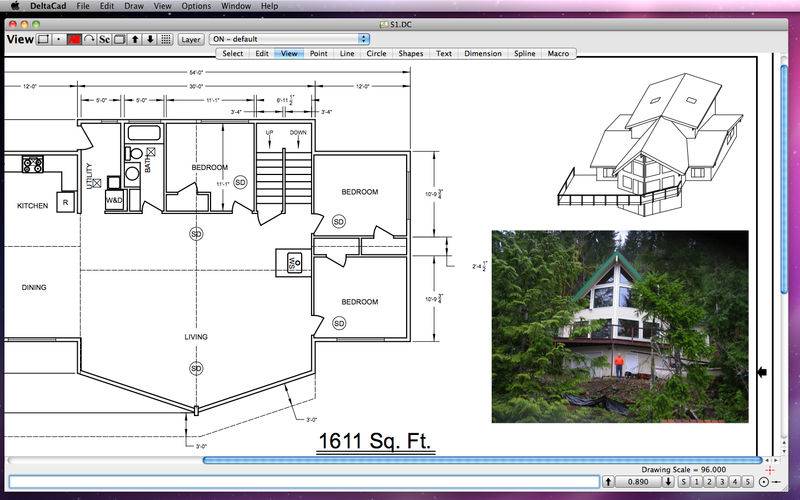This screenshot has height=500, width=800.
Task: Click the command input field
Action: (304, 482)
